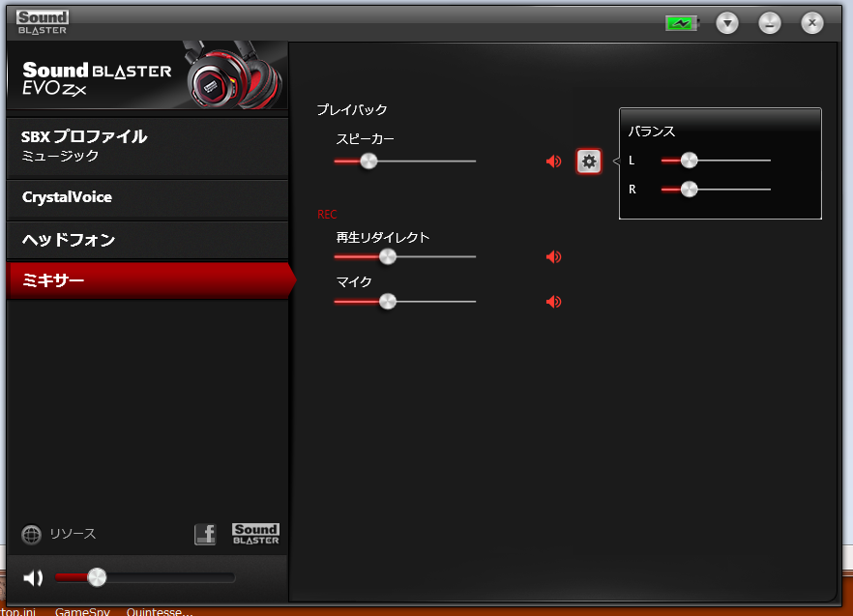
Task: Open speaker balance settings gear
Action: (589, 161)
